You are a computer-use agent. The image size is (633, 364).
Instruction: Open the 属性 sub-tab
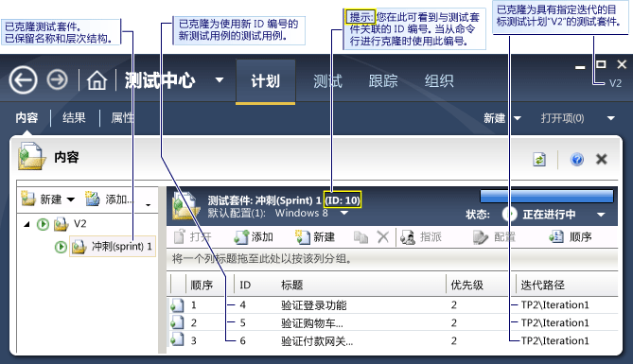tap(122, 117)
